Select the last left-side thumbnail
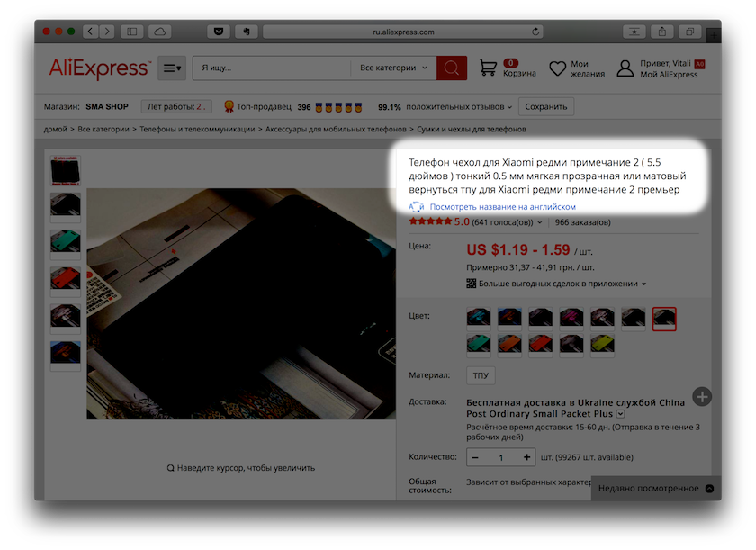Image resolution: width=756 pixels, height=550 pixels. tap(65, 356)
